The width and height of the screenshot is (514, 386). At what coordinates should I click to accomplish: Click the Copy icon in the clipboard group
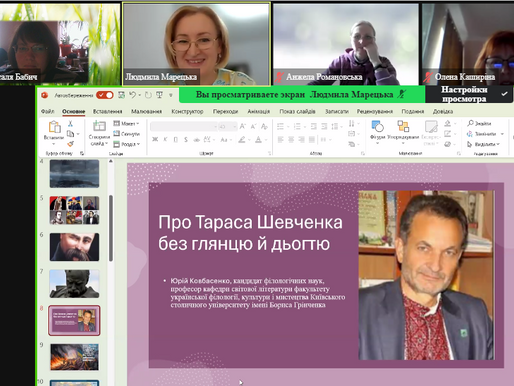[70, 134]
